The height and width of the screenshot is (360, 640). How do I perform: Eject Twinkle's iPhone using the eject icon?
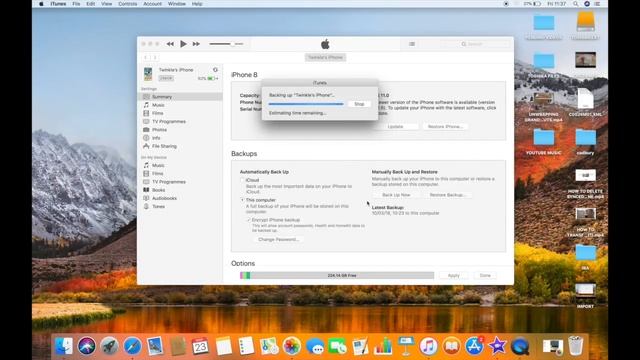(215, 70)
